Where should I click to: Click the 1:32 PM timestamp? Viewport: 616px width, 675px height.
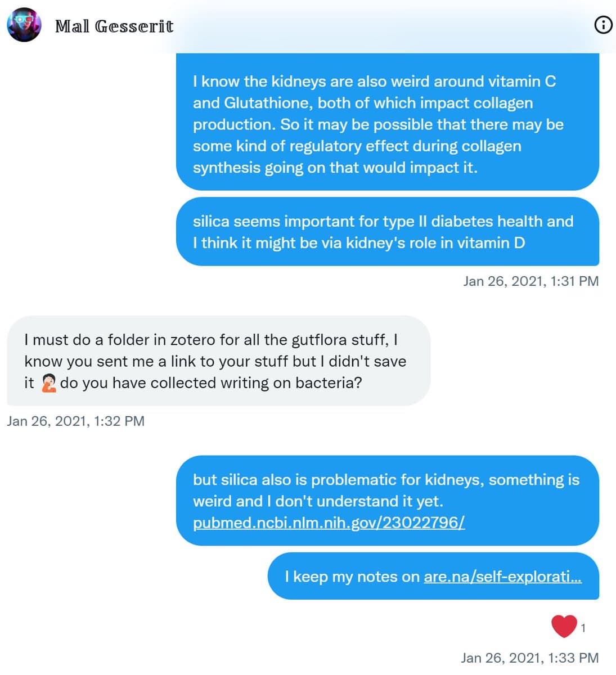75,421
